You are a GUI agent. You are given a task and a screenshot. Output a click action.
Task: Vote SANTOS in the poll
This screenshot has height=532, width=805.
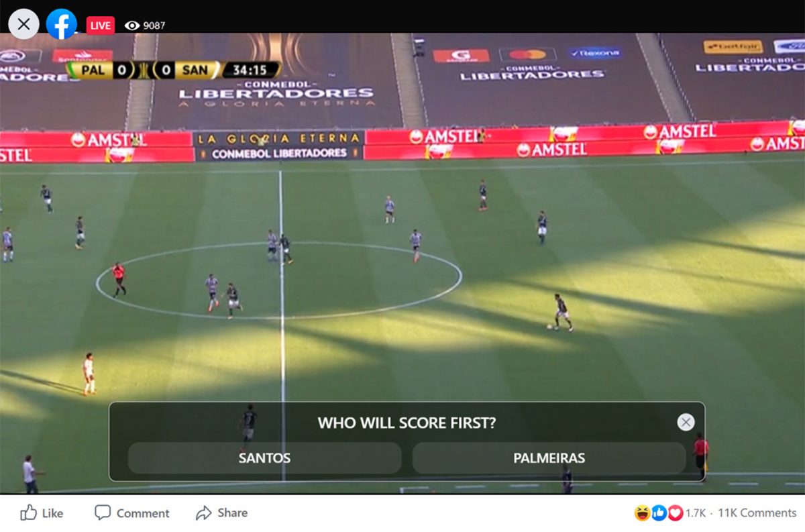(x=264, y=458)
